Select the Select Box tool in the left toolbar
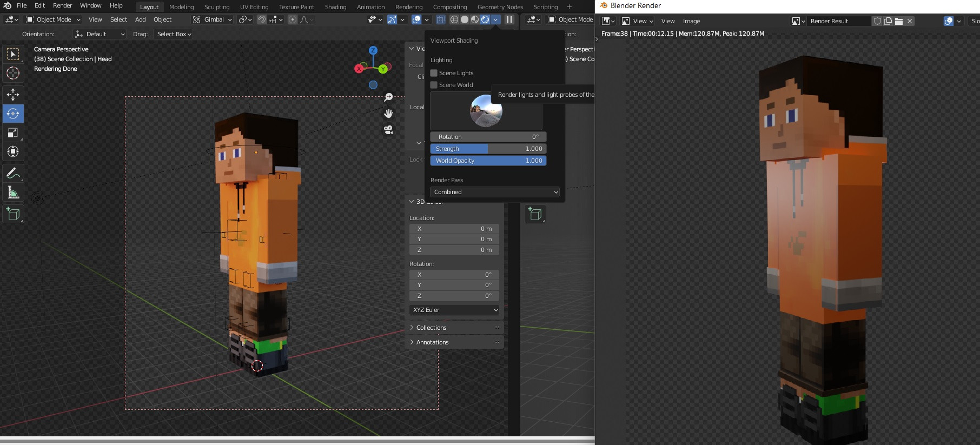 pyautogui.click(x=13, y=54)
